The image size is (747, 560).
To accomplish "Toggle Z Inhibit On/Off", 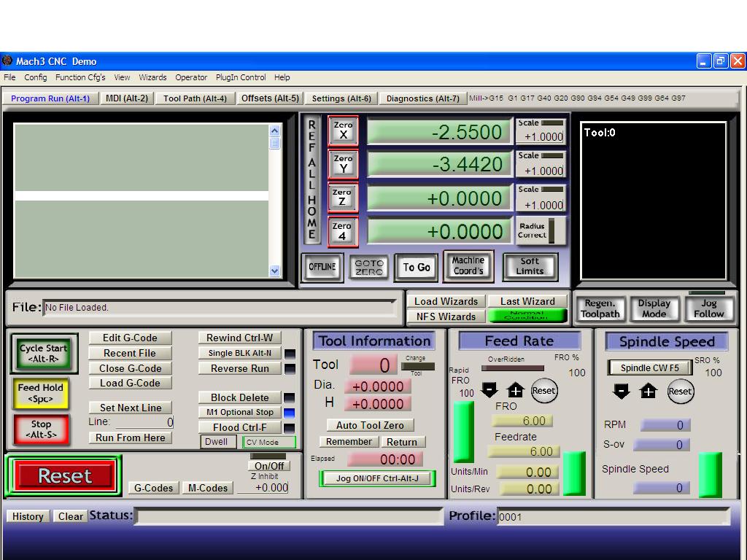I will tap(268, 466).
